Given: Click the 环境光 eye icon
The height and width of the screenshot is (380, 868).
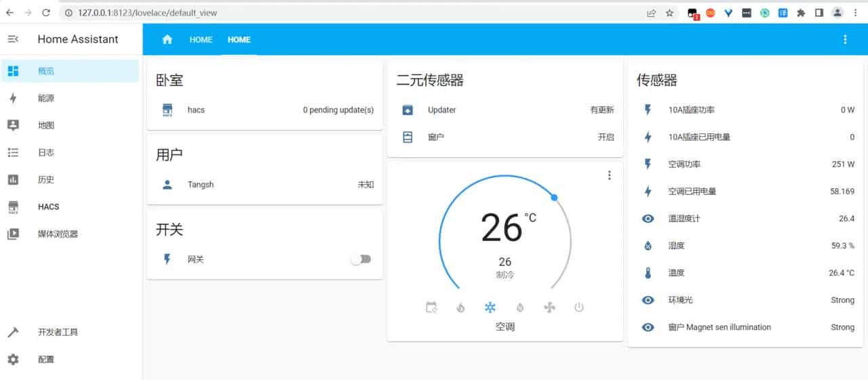Looking at the screenshot, I should click(648, 300).
